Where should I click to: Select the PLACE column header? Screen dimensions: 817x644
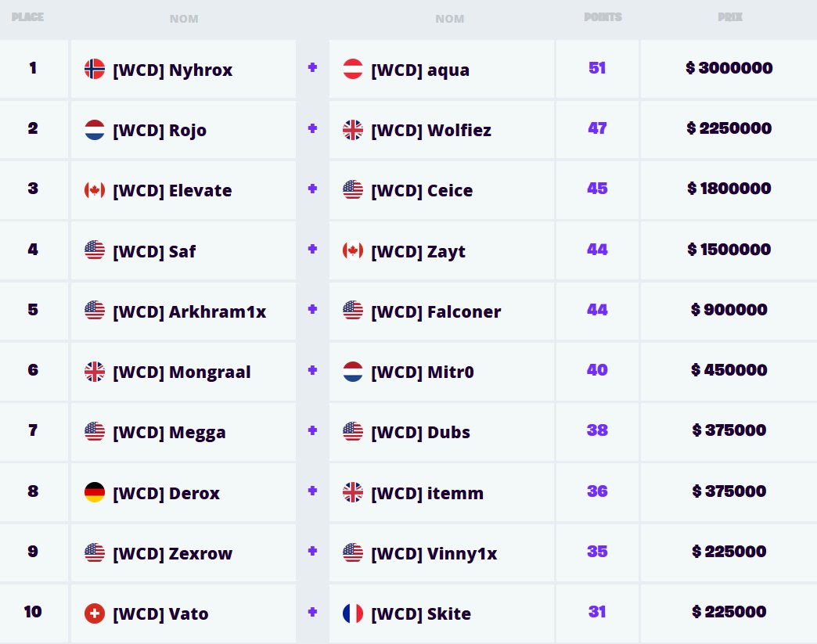coord(27,17)
